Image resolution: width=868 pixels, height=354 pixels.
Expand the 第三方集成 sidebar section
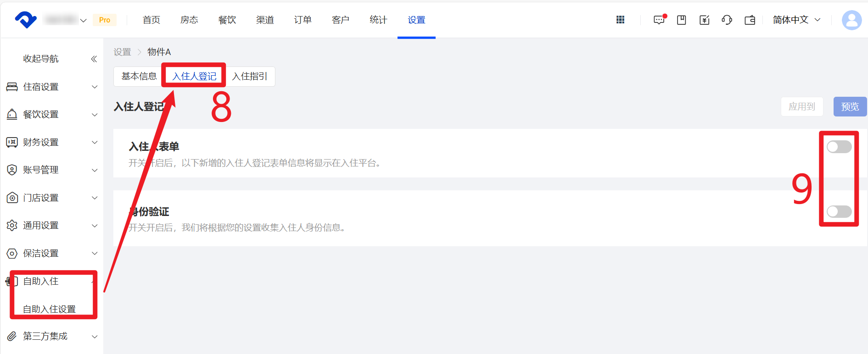(50, 336)
